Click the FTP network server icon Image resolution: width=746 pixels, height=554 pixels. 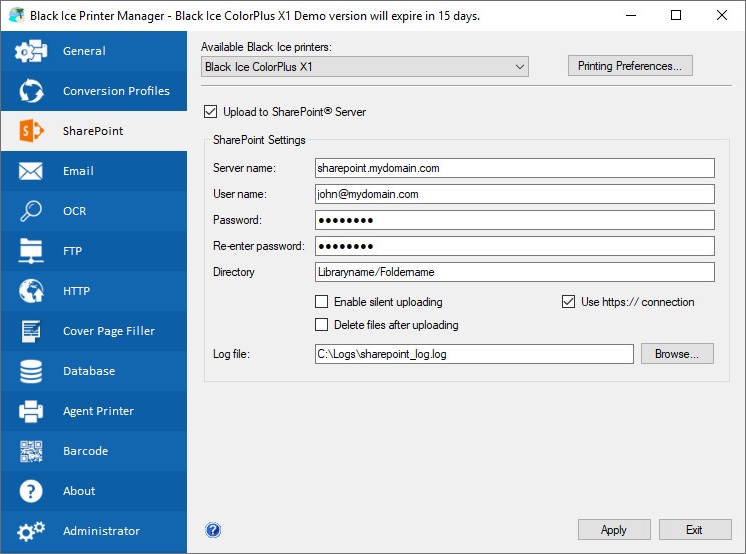pos(31,251)
